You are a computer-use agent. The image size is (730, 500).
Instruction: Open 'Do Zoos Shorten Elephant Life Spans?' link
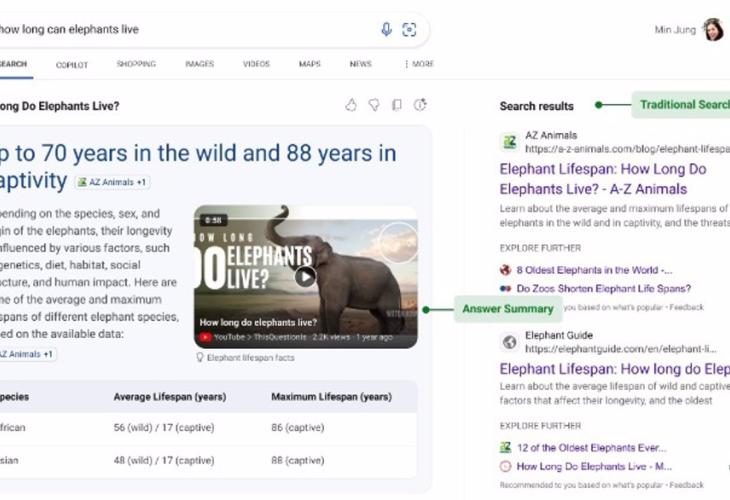click(x=603, y=288)
